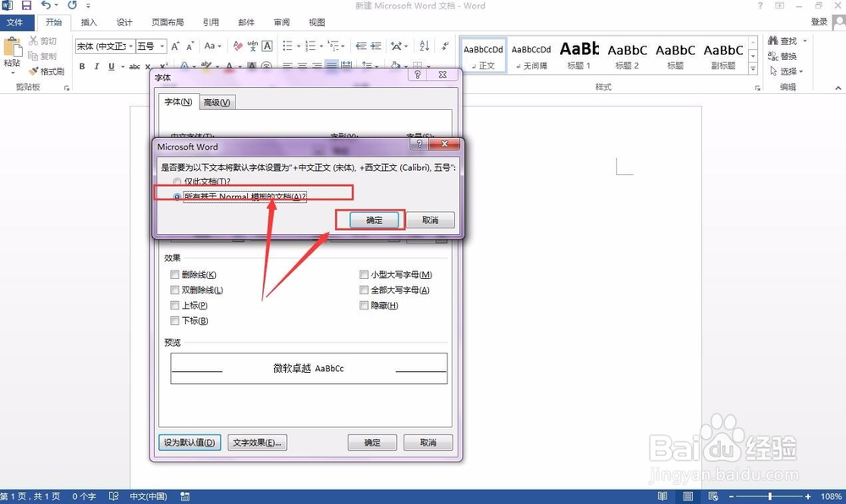Click the bullets list icon
Viewport: 846px width, 504px height.
288,47
